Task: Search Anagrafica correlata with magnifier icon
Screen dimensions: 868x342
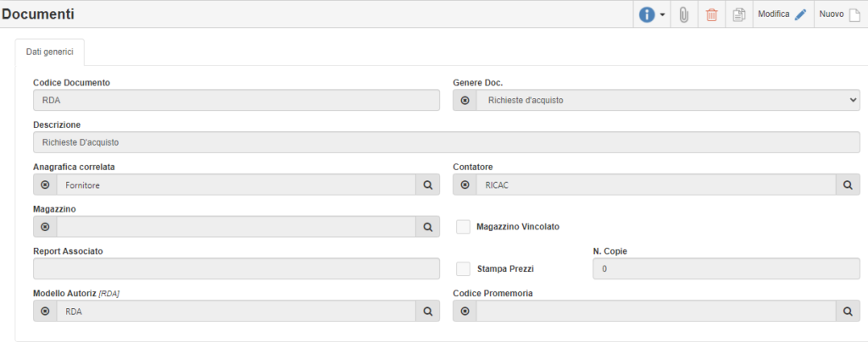Action: point(428,185)
